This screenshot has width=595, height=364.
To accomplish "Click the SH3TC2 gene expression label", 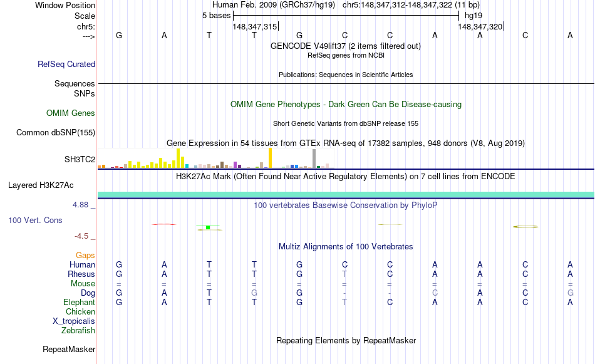I will (x=80, y=159).
